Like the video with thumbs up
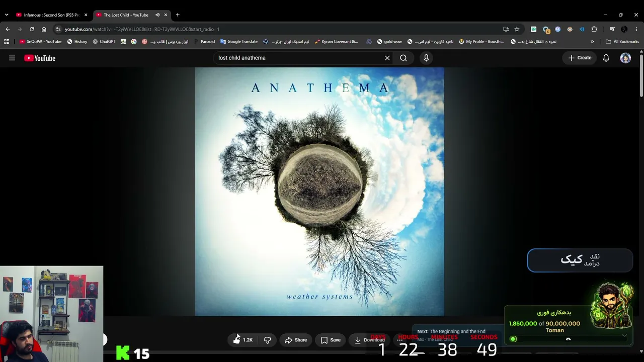The width and height of the screenshot is (644, 362). coord(243,340)
